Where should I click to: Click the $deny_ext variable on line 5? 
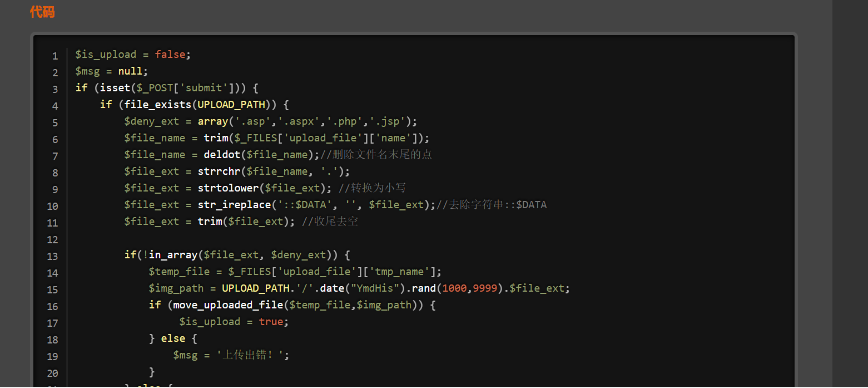148,121
